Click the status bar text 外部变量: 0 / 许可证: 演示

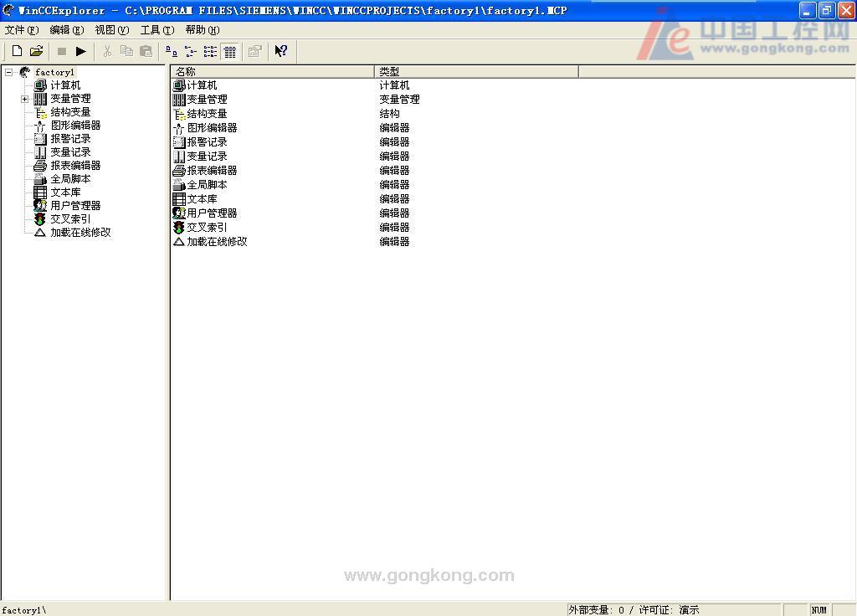coord(634,610)
